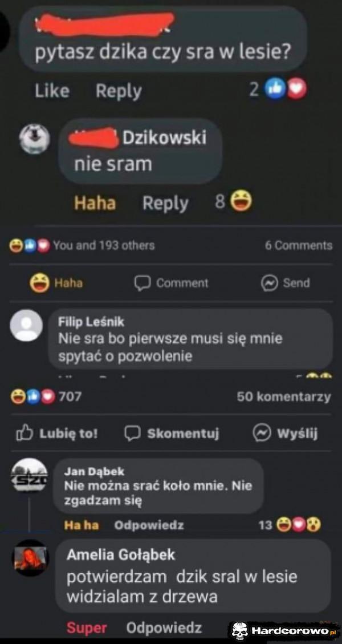Toggle the Haha reaction under 'nie sram'
Image resolution: width=342 pixels, height=644 pixels.
coord(95,203)
